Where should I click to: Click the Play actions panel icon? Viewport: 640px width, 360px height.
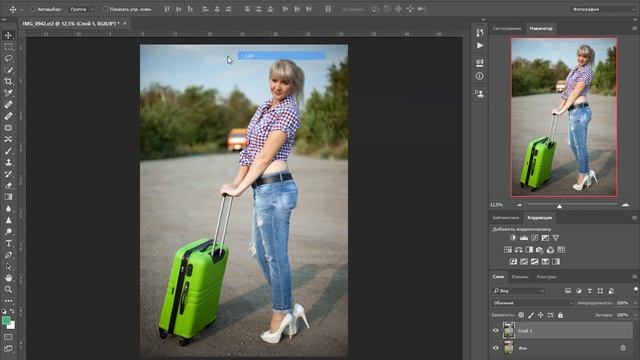(480, 45)
